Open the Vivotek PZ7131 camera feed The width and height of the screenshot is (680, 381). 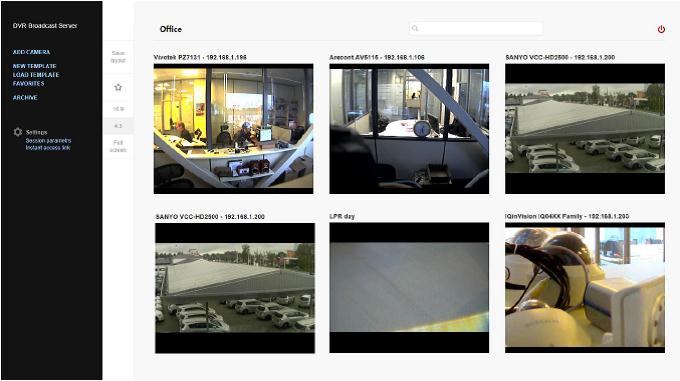pos(233,129)
